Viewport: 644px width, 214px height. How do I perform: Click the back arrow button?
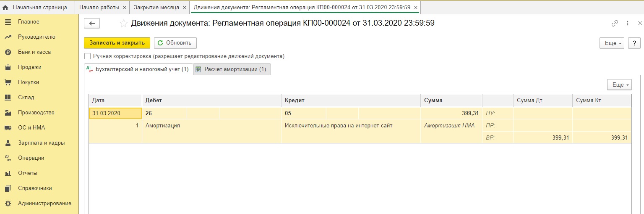(x=92, y=24)
